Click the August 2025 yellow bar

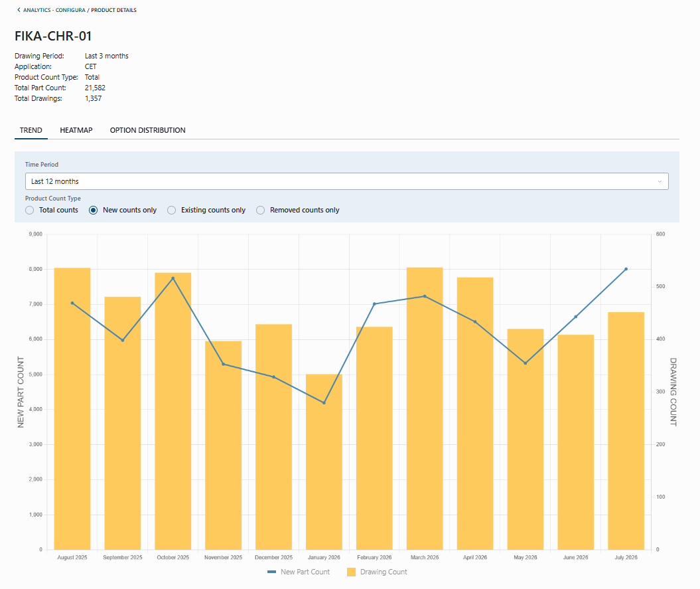(x=72, y=409)
